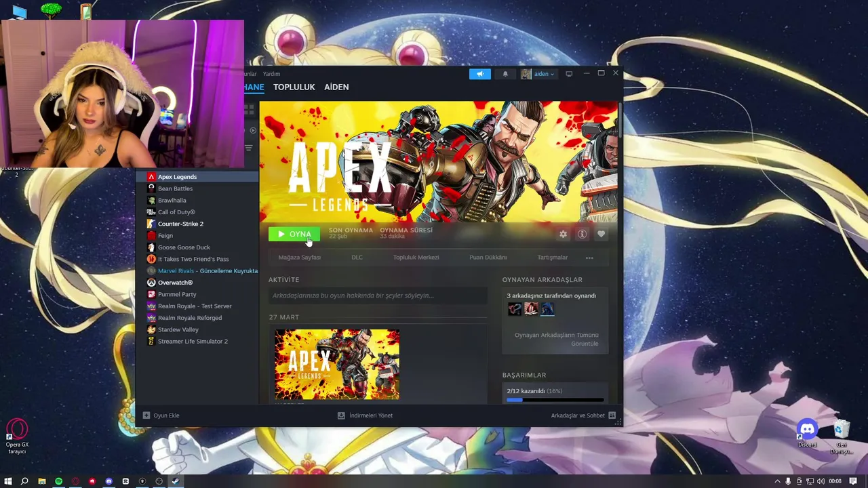The height and width of the screenshot is (488, 868).
Task: Add Apex Legends to favorites with heart icon
Action: 601,234
